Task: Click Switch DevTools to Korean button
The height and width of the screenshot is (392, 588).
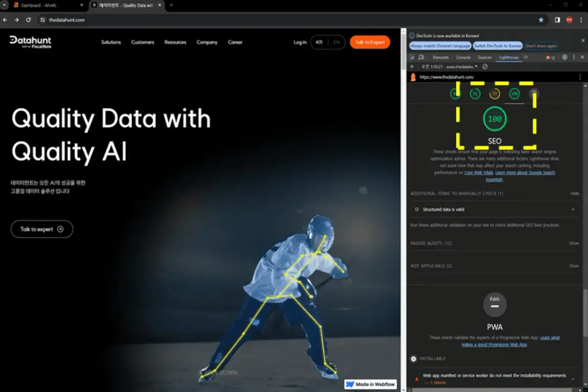Action: [x=497, y=46]
